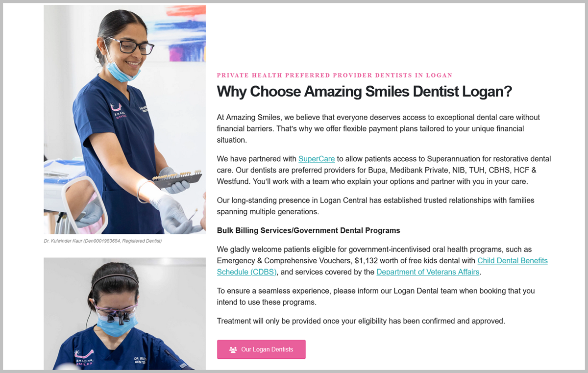Open the Department of Veterans Affairs link

pyautogui.click(x=428, y=272)
